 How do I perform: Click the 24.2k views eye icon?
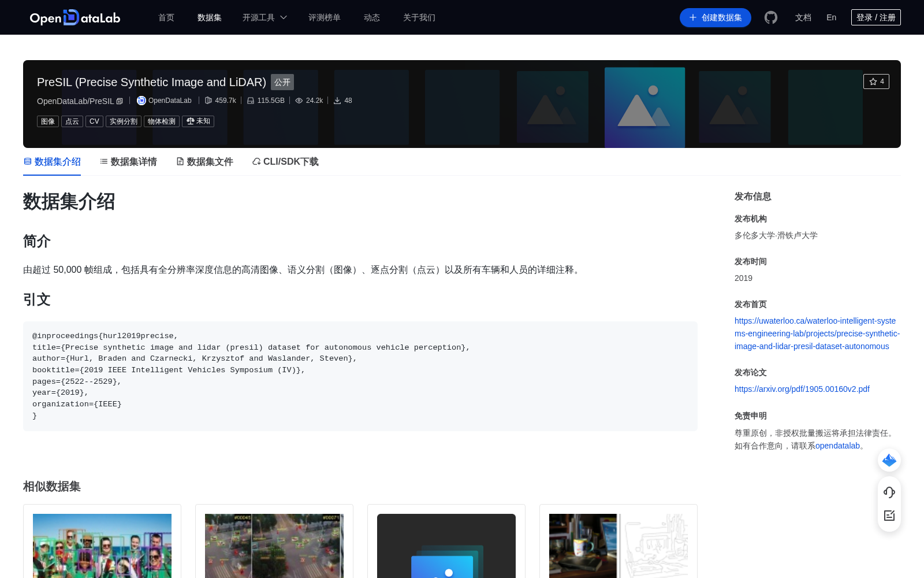coord(299,101)
